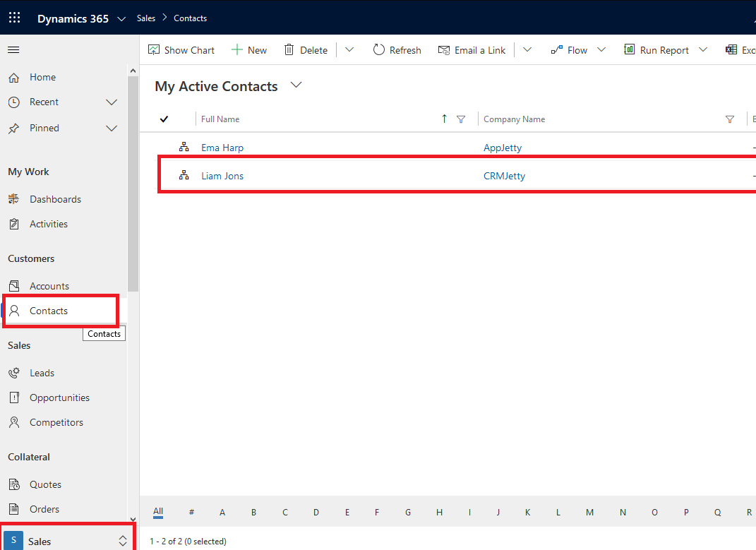756x550 pixels.
Task: Expand the Flow dropdown chevron
Action: (601, 49)
